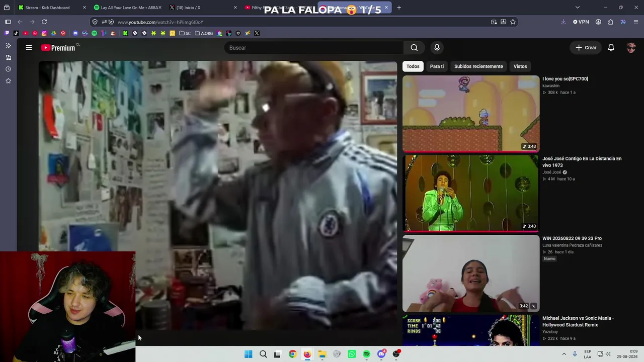Open the X bookmark in bookmarks bar
Viewport: 644px width, 362px height.
[x=257, y=33]
